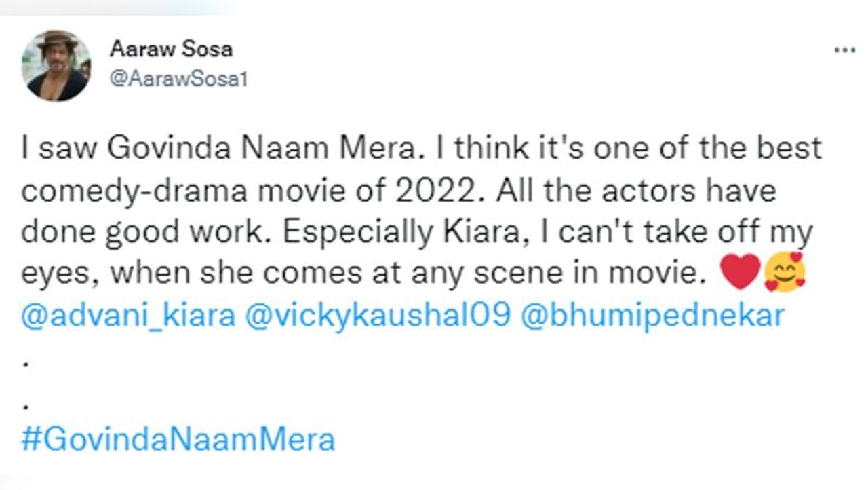Open the tweet's three-dot more options menu
Screen dimensions: 868x490
844,50
